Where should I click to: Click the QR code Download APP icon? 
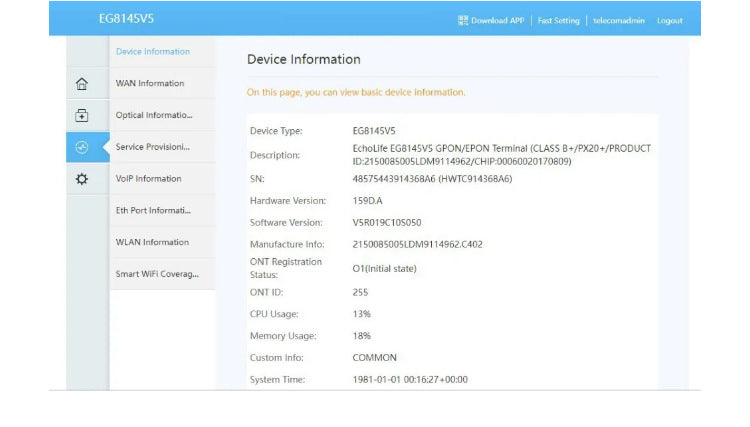coord(463,21)
